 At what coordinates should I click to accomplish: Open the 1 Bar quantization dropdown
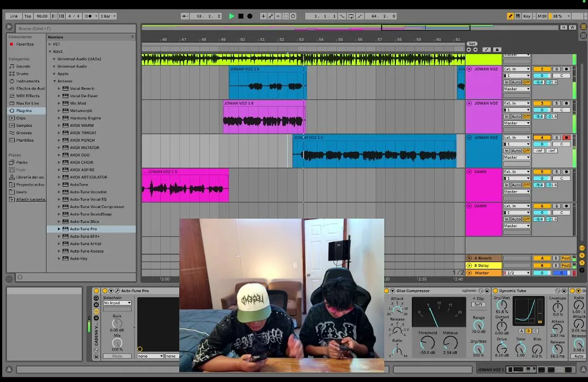(108, 16)
